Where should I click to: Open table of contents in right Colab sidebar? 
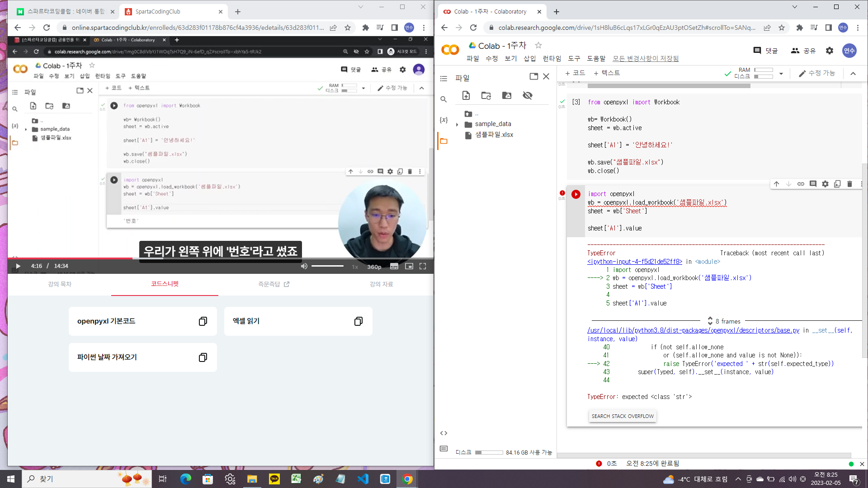pyautogui.click(x=443, y=79)
